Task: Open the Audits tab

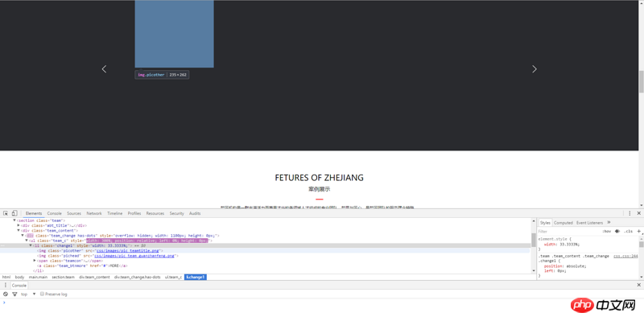Action: coord(195,213)
